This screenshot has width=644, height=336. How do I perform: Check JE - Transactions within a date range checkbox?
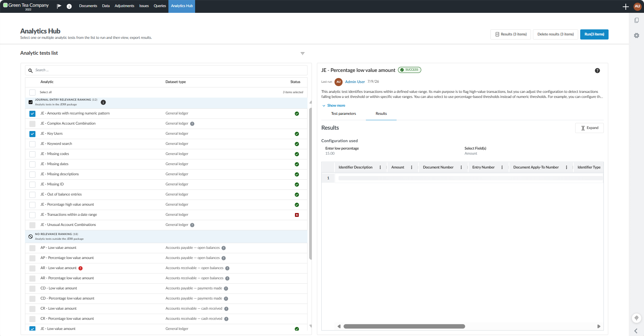(32, 215)
